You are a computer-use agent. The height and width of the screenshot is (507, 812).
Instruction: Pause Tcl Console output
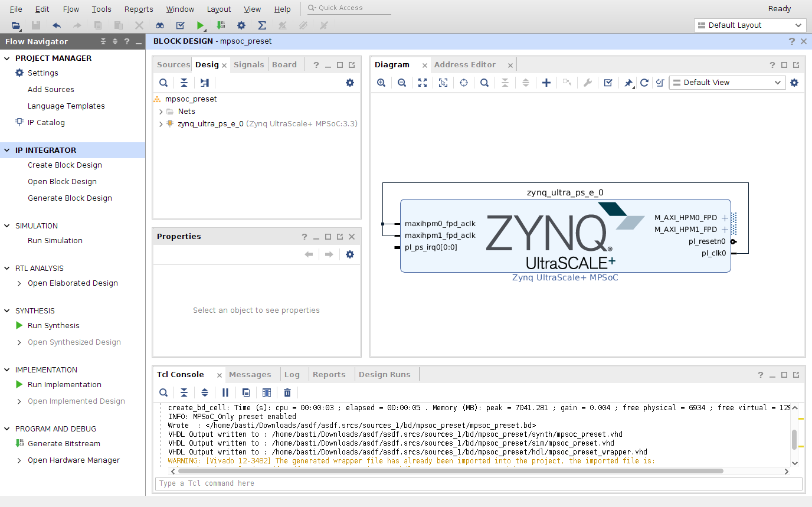pos(225,392)
